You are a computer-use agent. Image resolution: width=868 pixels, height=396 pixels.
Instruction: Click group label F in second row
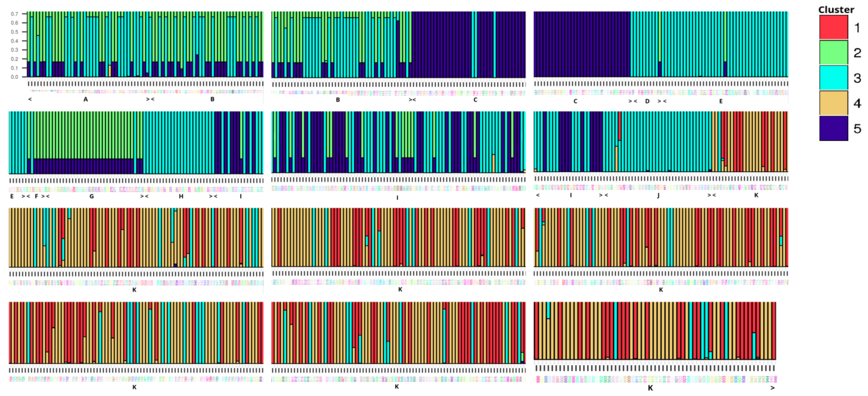pos(36,196)
